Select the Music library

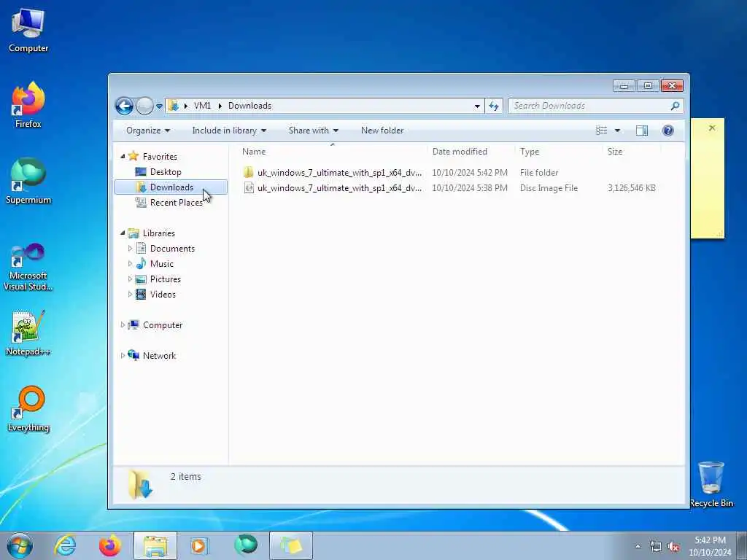point(161,264)
